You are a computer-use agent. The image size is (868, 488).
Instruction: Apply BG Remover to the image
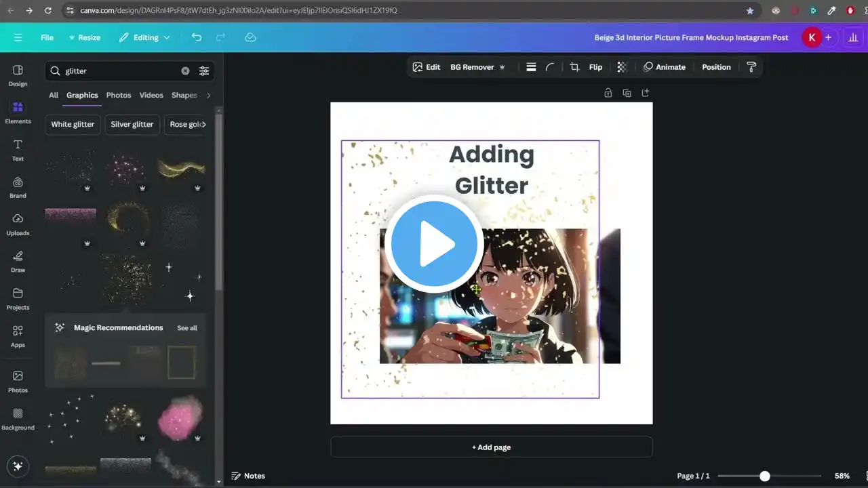tap(477, 67)
